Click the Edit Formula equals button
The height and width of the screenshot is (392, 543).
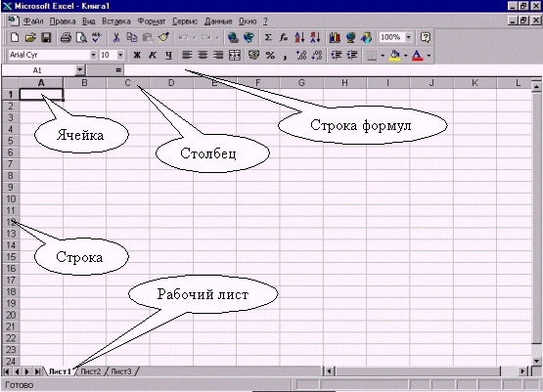(118, 70)
